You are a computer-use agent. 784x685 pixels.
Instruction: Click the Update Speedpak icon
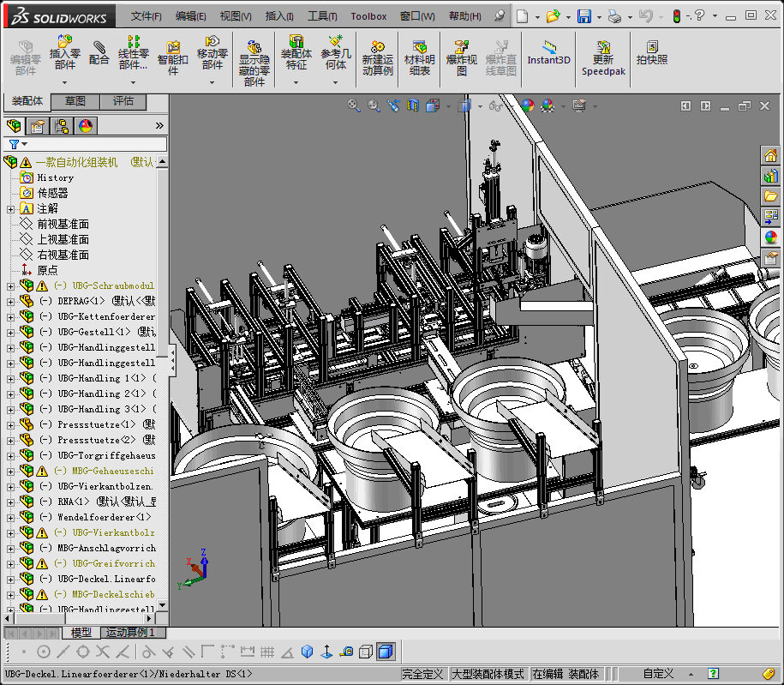[603, 53]
